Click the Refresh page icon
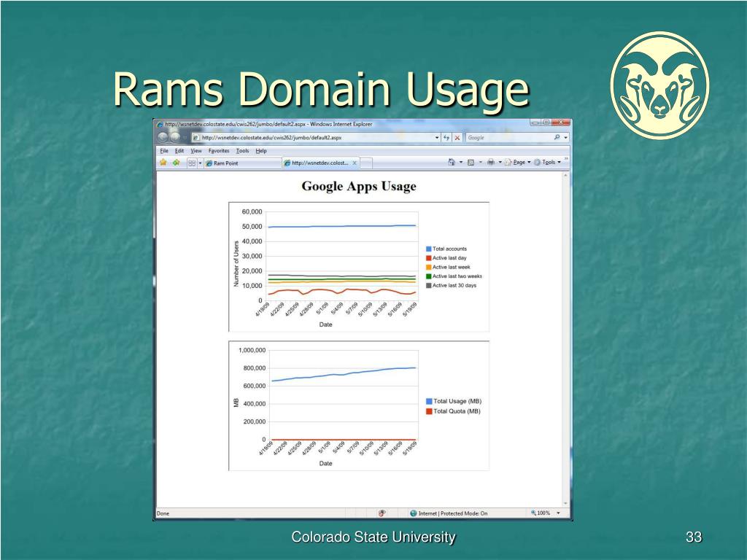 point(446,137)
